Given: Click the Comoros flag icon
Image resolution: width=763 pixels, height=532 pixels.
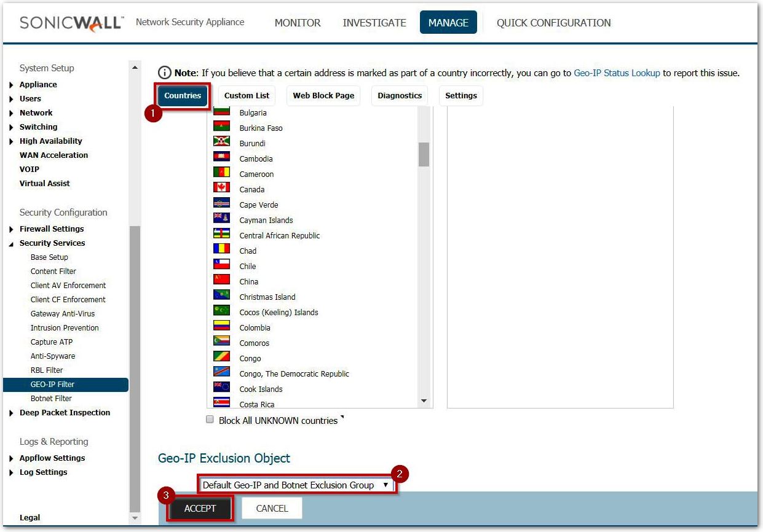Looking at the screenshot, I should pyautogui.click(x=221, y=341).
